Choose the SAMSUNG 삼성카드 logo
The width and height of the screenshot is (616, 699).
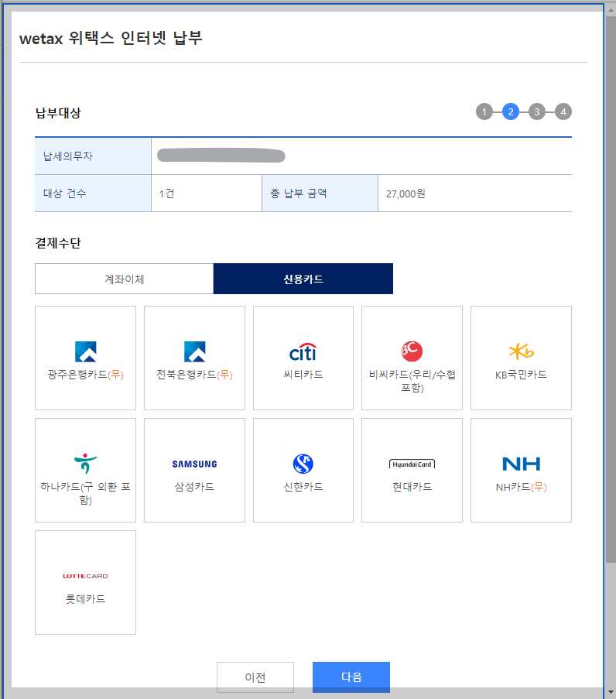[x=195, y=464]
